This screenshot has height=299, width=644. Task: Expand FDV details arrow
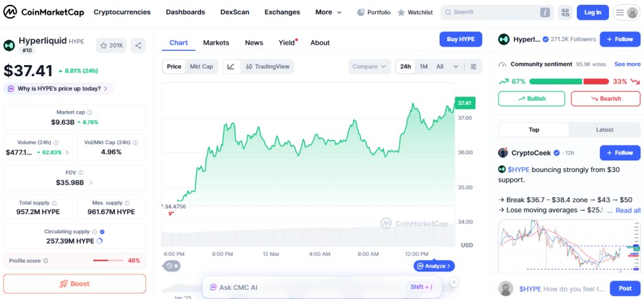click(x=91, y=183)
